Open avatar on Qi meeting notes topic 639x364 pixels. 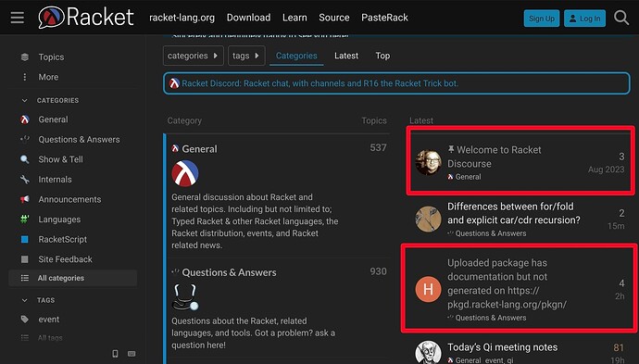coord(428,353)
